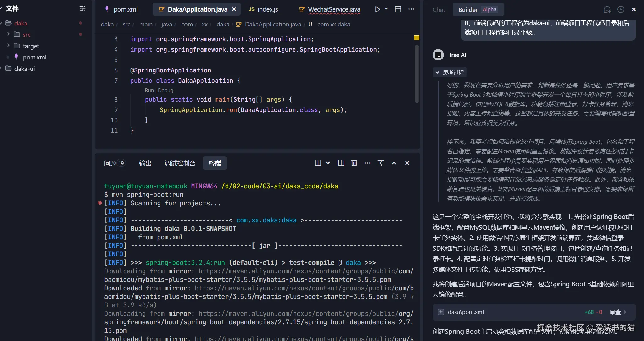Switch to WechatService.java editor tab
Viewport: 644px width, 341px height.
click(x=330, y=9)
